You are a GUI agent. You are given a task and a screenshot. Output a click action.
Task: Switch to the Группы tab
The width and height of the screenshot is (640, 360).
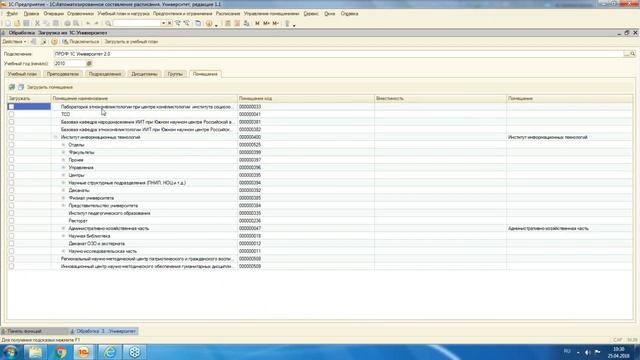(175, 74)
